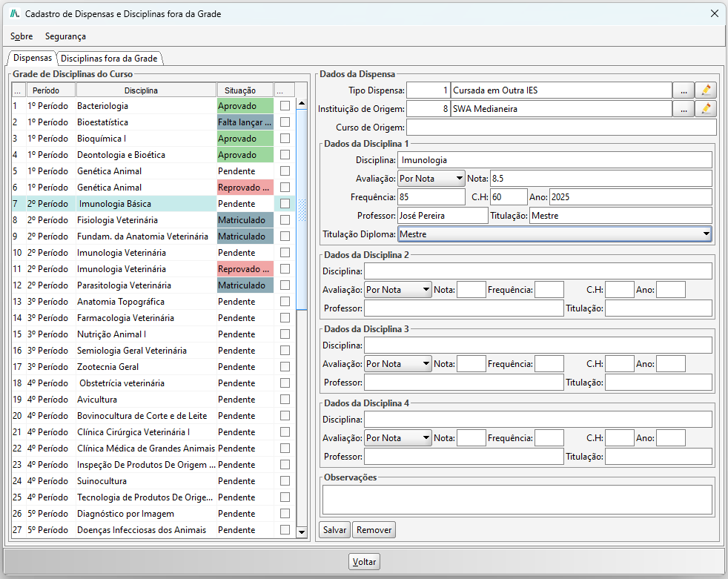Select the Clínica Médica de Grandes Animais row
This screenshot has width=728, height=579.
pos(153,449)
